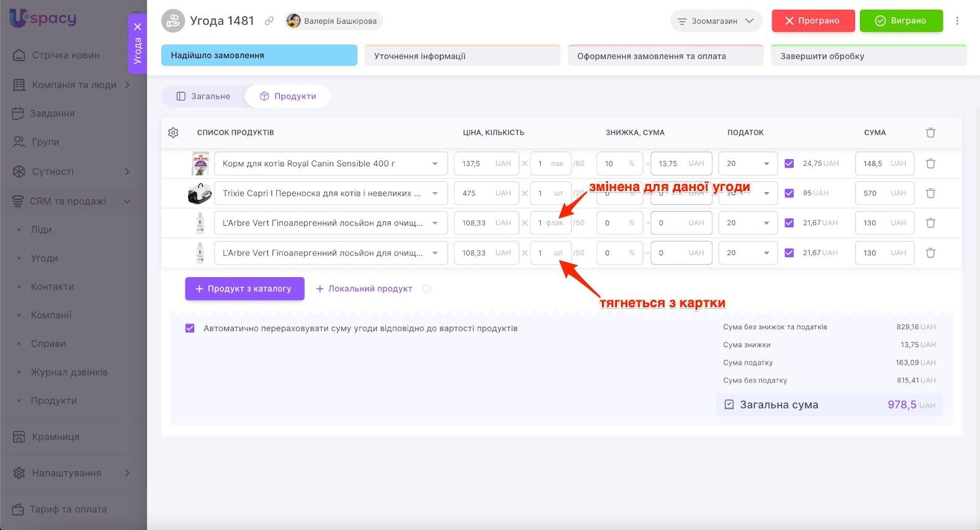Delete the Trixie Capri product row
980x530 pixels.
(930, 193)
